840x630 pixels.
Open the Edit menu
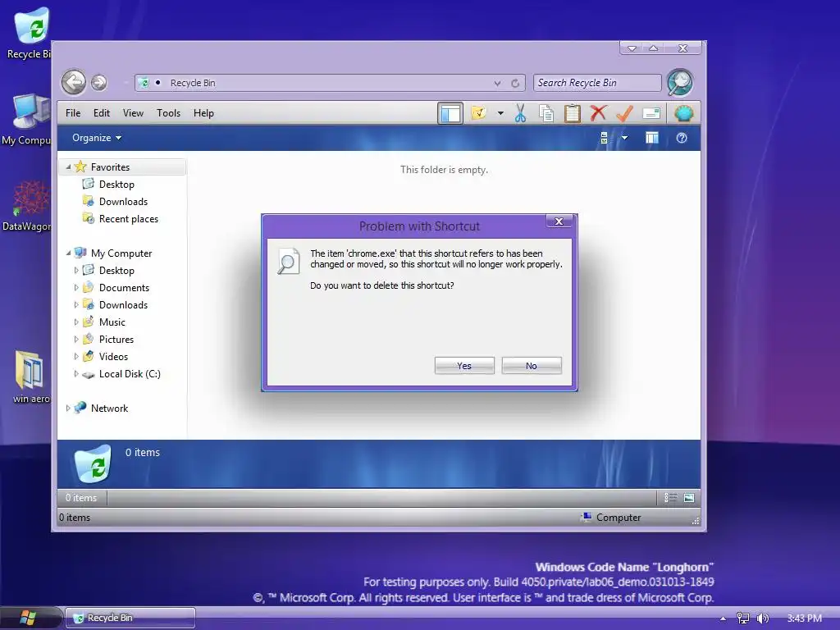(101, 113)
